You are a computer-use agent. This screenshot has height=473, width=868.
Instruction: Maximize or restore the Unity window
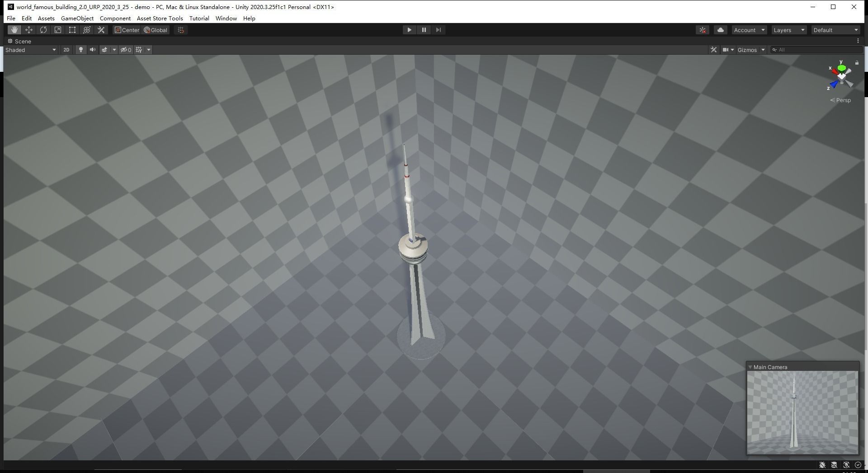click(x=833, y=7)
